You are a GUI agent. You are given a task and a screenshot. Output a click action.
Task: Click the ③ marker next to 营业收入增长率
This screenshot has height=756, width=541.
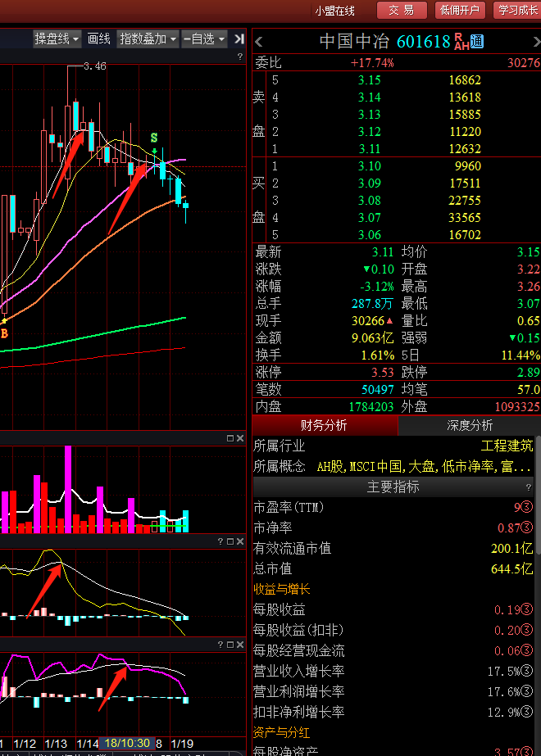[527, 671]
